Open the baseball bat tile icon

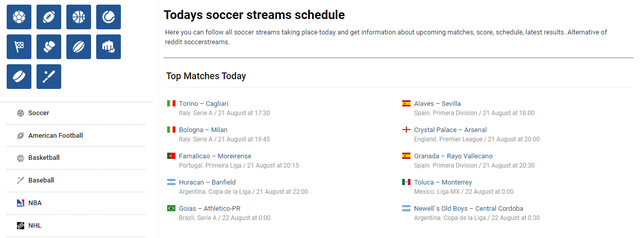[49, 77]
